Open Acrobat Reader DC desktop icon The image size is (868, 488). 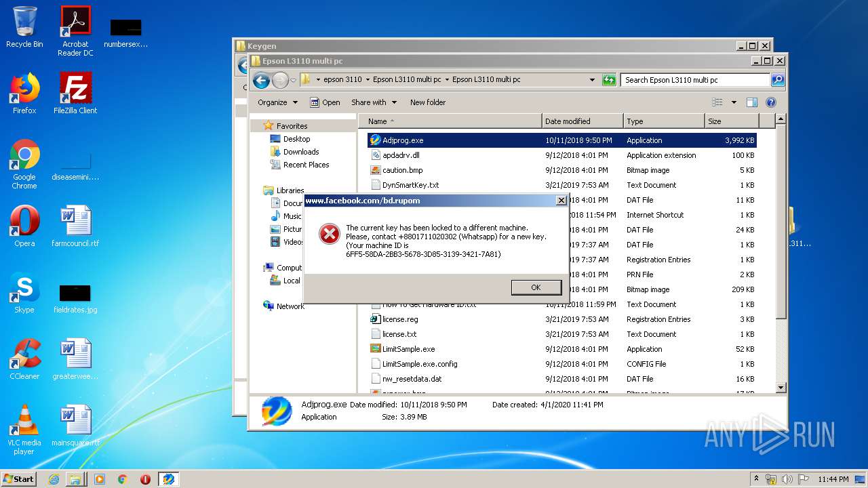coord(75,31)
